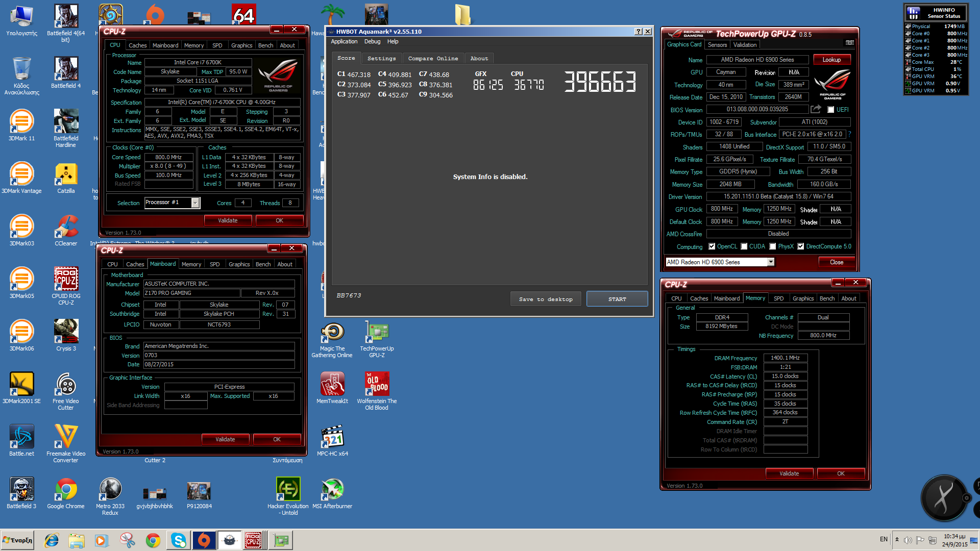Toggle the OpenCL checkbox in GPU-Z
Screen dimensions: 980x551
point(712,246)
